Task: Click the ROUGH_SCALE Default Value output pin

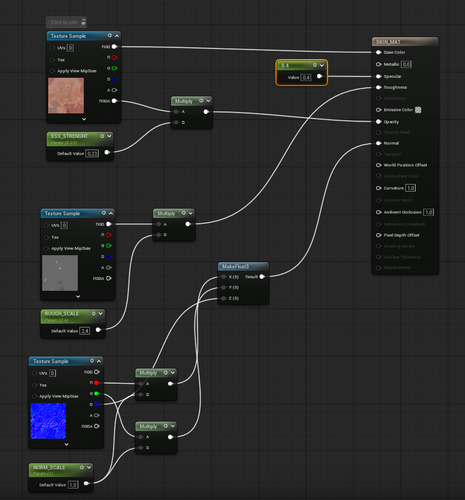Action: pyautogui.click(x=98, y=330)
